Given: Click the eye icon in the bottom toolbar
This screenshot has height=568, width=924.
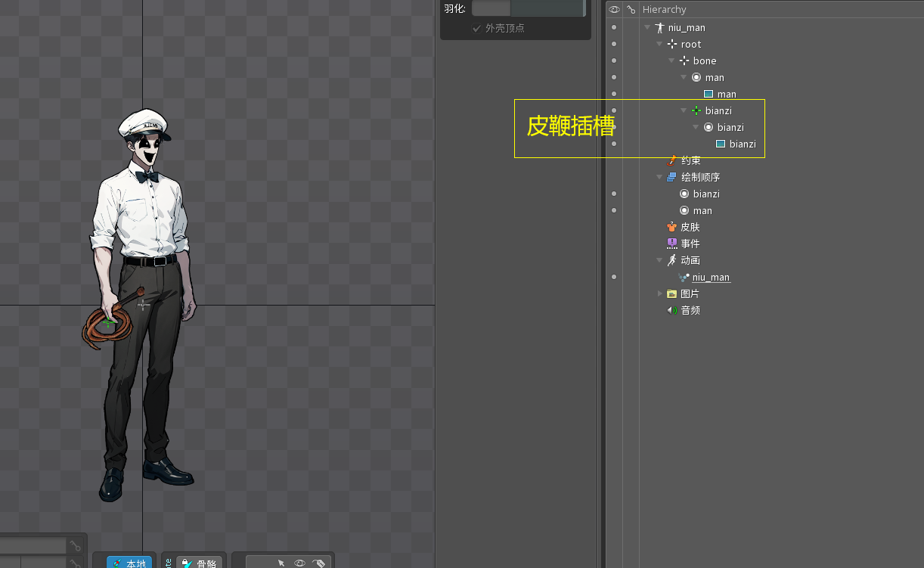Looking at the screenshot, I should click(x=299, y=563).
